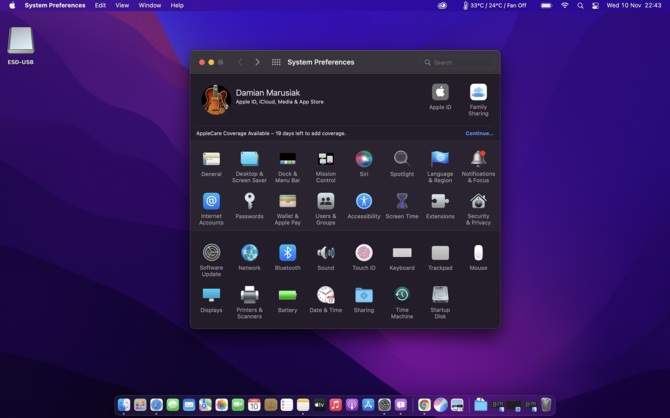
Task: Go forward with the toolbar forward arrow
Action: click(x=257, y=62)
